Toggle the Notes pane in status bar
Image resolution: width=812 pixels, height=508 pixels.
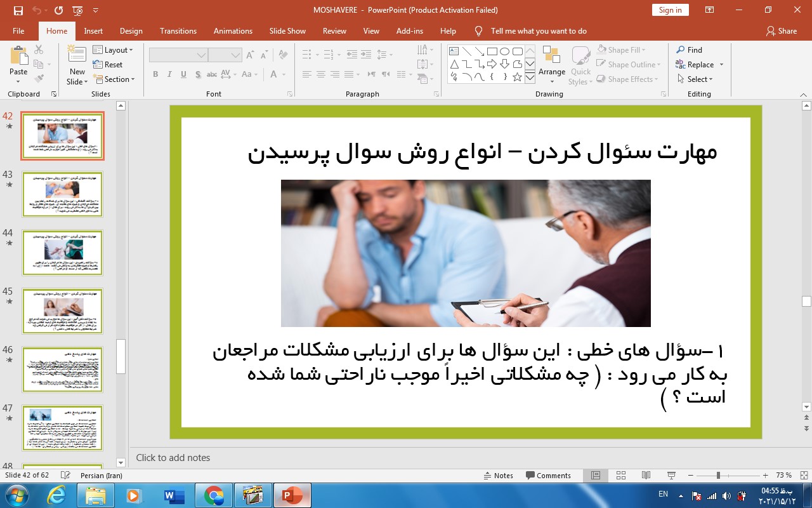[x=498, y=475]
